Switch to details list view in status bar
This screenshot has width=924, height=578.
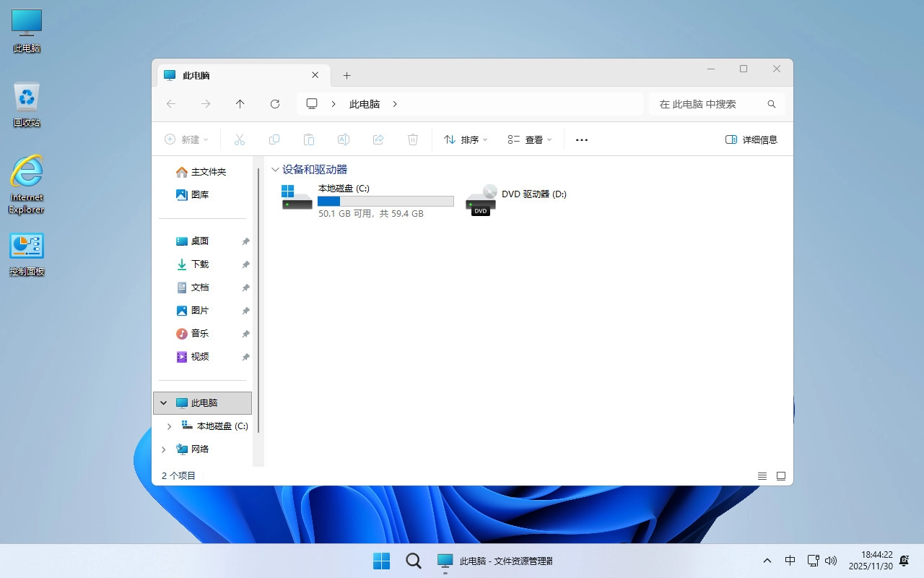click(762, 475)
